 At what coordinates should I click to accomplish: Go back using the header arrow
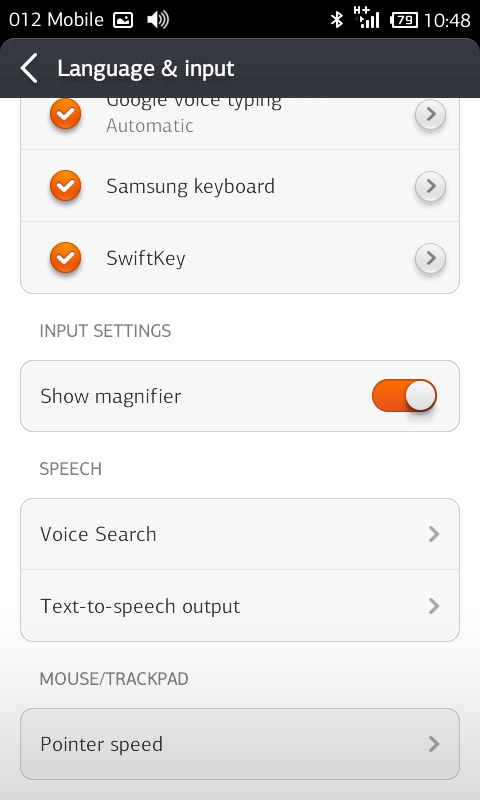[29, 68]
